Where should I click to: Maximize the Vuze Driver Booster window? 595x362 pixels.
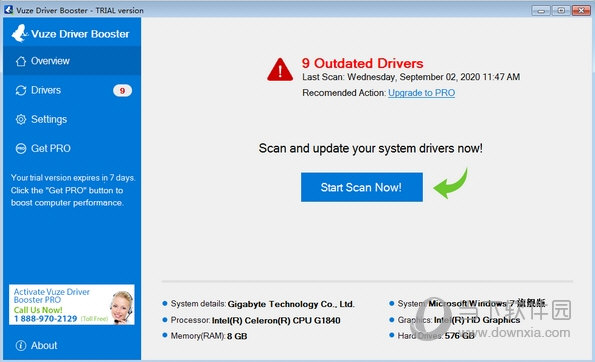click(x=561, y=10)
